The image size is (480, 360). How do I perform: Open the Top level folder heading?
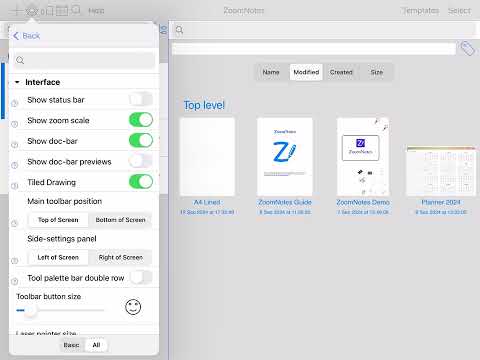204,105
